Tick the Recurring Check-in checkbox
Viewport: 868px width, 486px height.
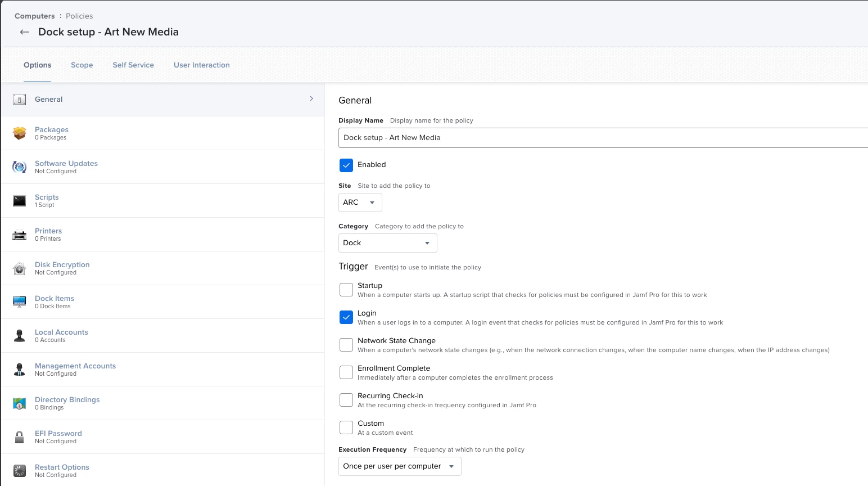(x=346, y=400)
